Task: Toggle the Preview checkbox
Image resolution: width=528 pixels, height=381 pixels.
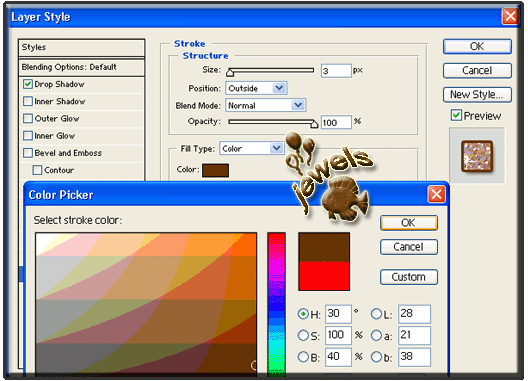Action: point(456,115)
